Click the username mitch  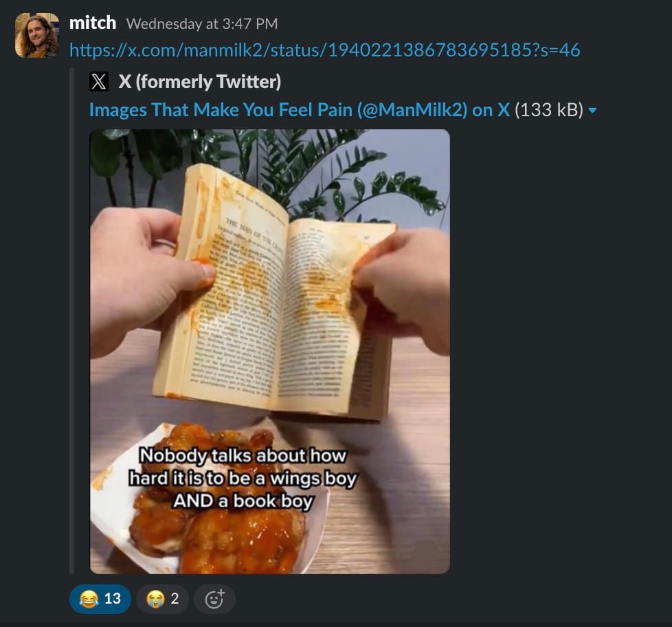click(x=93, y=23)
